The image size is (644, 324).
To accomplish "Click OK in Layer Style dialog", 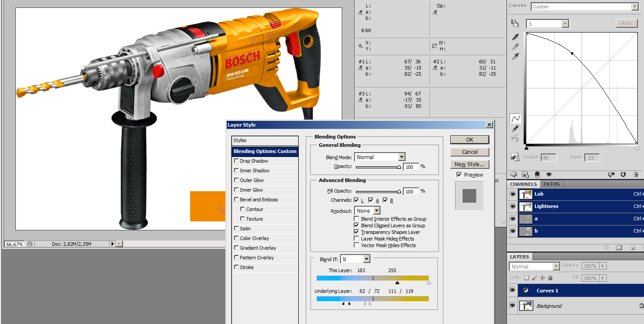I will click(470, 139).
